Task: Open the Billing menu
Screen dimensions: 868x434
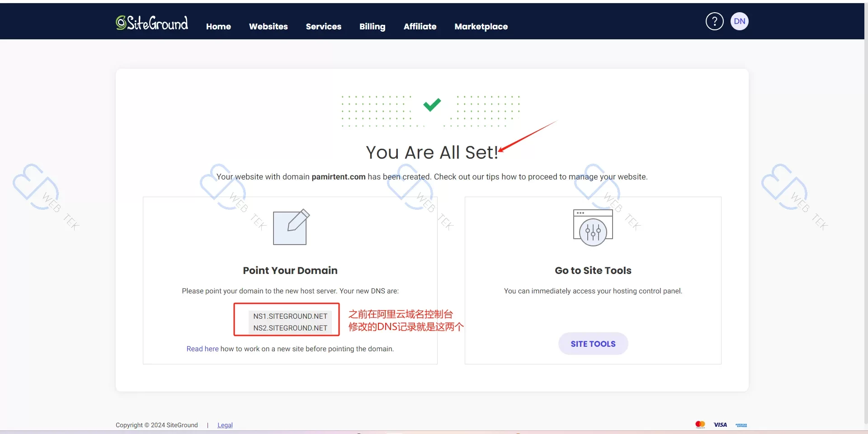Action: pos(373,26)
